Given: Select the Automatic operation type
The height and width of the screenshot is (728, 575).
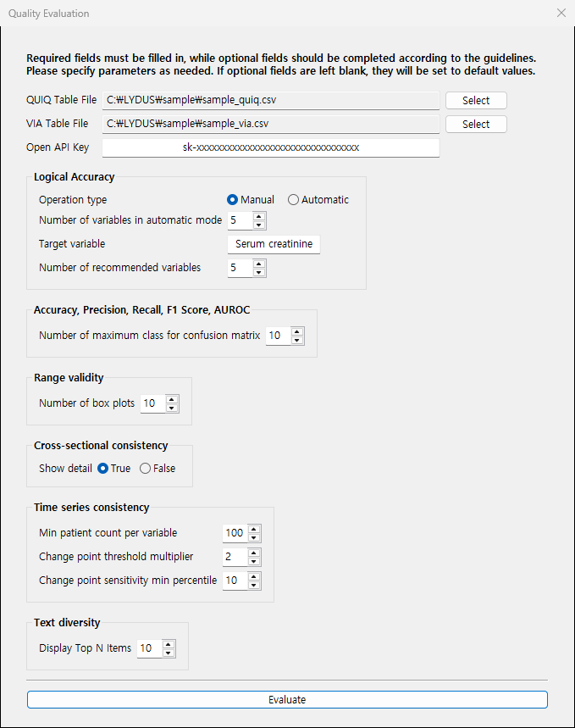Looking at the screenshot, I should click(x=318, y=200).
